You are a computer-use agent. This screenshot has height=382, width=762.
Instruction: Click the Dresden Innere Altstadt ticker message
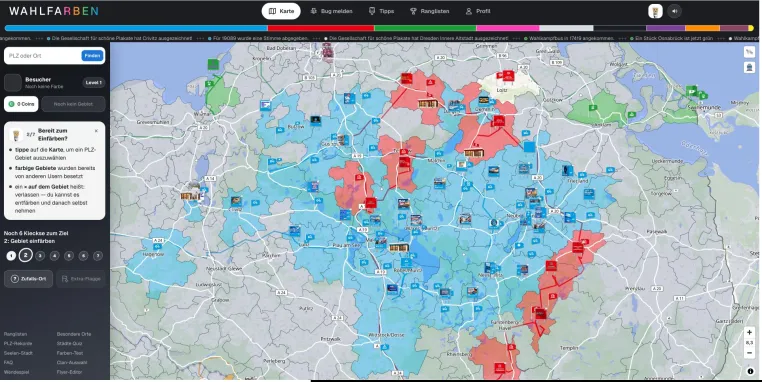tap(418, 38)
